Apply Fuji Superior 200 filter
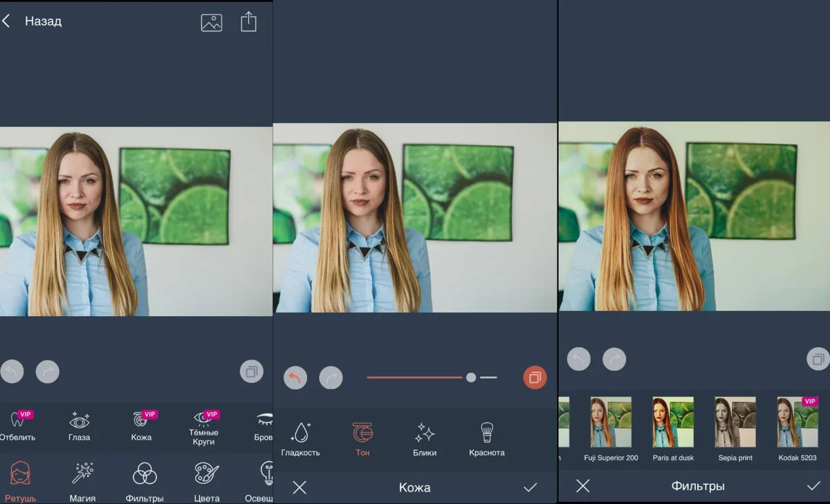Viewport: 830px width, 504px height. 611,429
